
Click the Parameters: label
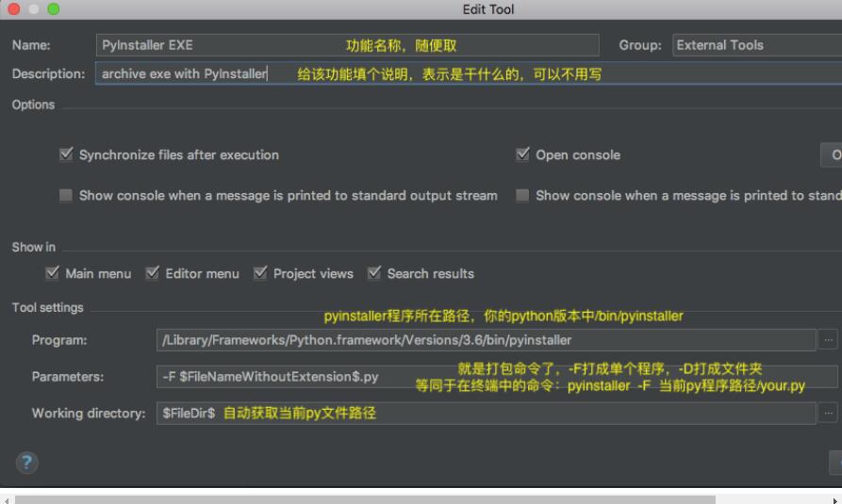point(68,377)
